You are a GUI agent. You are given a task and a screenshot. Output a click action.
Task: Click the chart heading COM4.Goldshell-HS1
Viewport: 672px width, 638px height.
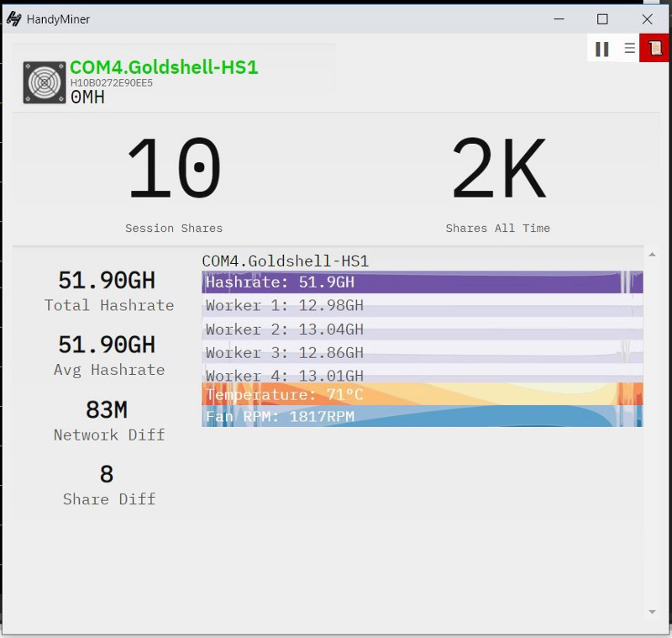point(285,261)
